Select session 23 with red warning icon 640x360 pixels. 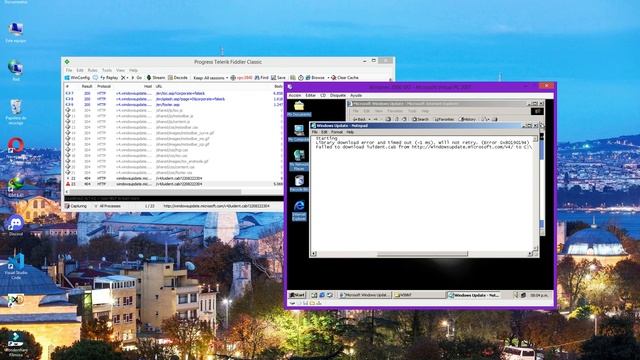pyautogui.click(x=173, y=184)
